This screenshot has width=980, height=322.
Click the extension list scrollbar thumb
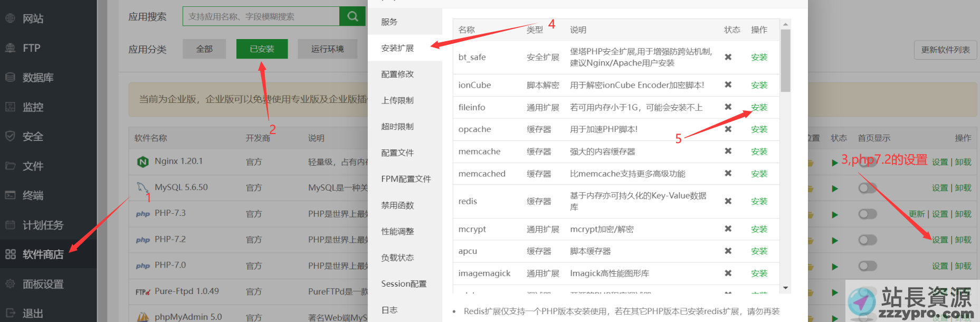(785, 61)
